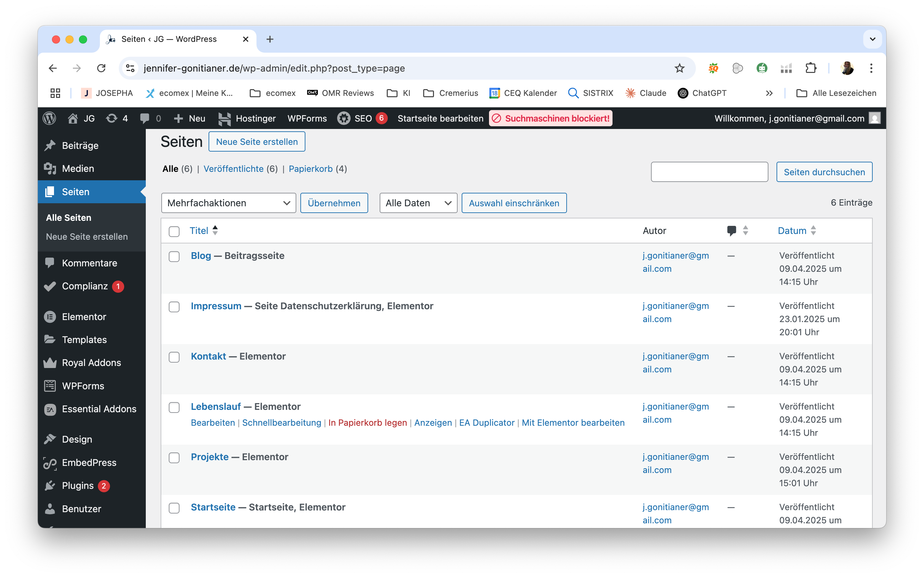
Task: Open the Medien sidebar icon
Action: (50, 168)
